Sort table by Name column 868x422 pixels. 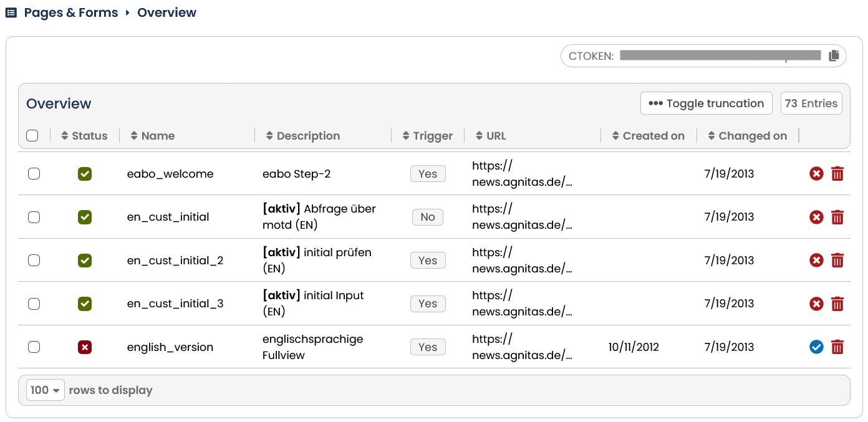pos(152,136)
